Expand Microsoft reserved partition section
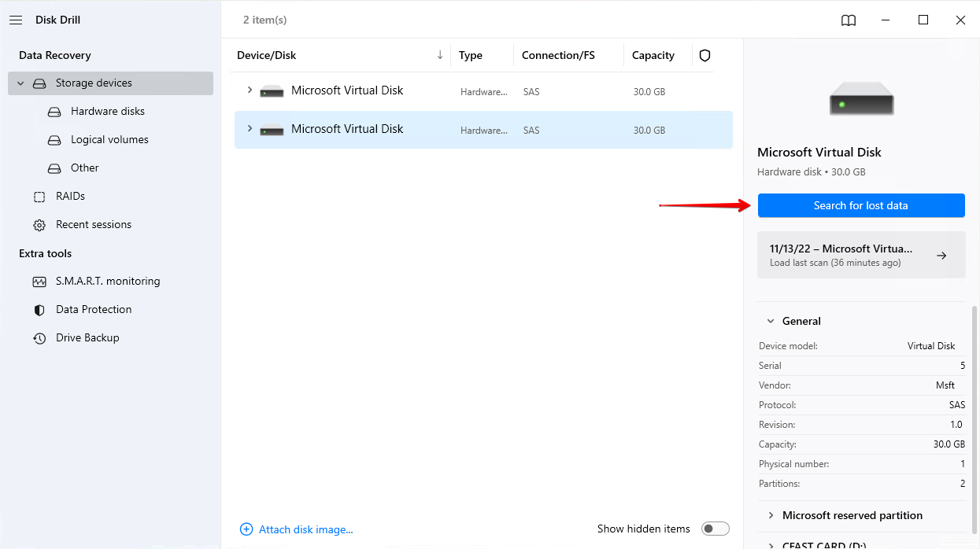The width and height of the screenshot is (980, 549). (x=770, y=515)
